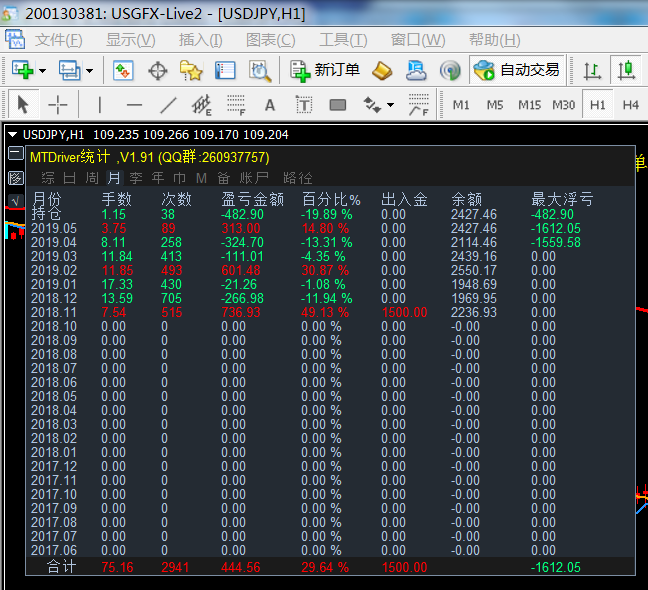This screenshot has height=590, width=648.
Task: Select the H1 timeframe button
Action: click(598, 105)
